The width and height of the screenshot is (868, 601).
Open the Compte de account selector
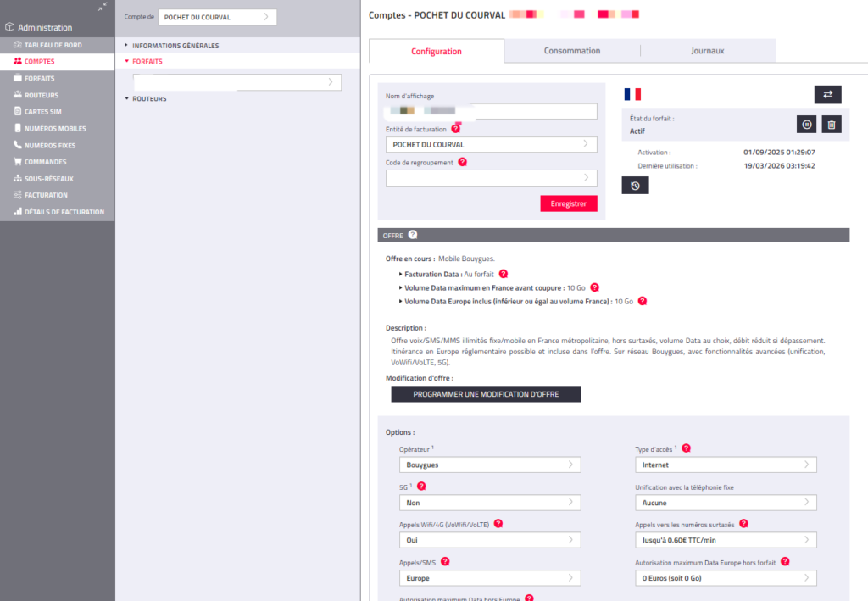pos(217,17)
